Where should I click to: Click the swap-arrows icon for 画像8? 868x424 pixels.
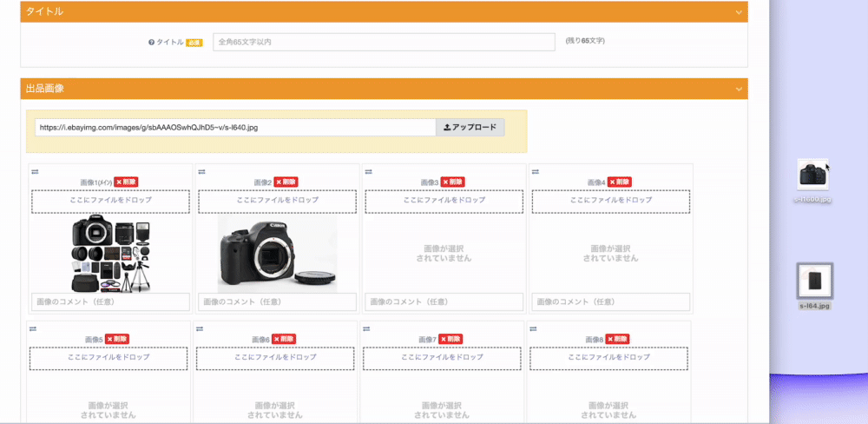(x=533, y=328)
